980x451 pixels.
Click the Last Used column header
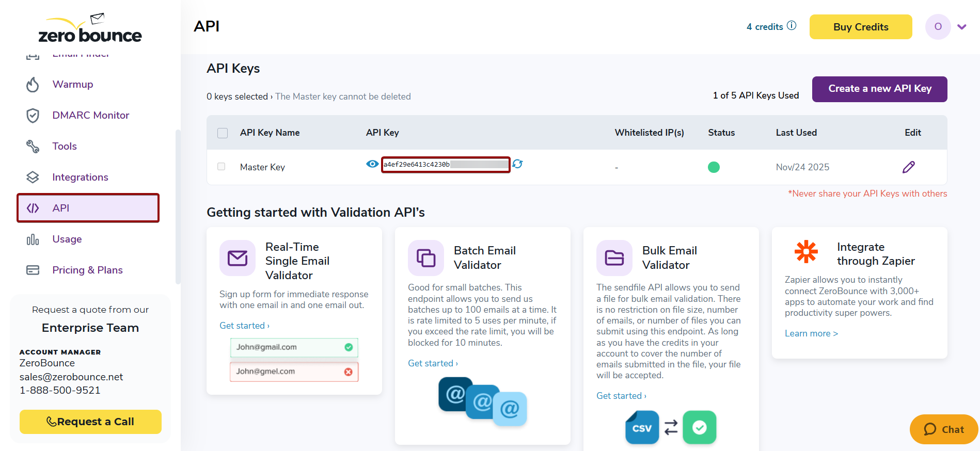796,133
